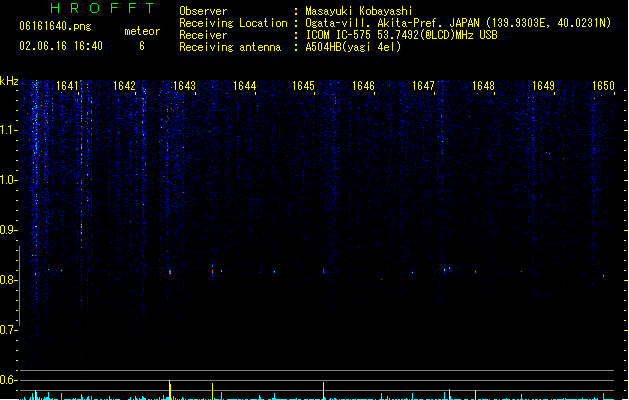Click the 1643 time axis label
629x400 pixels.
tap(184, 86)
